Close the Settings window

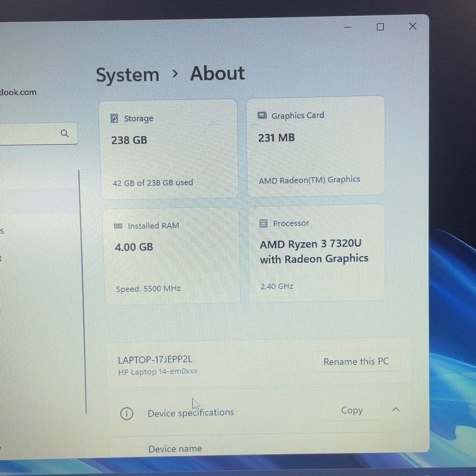pos(413,26)
